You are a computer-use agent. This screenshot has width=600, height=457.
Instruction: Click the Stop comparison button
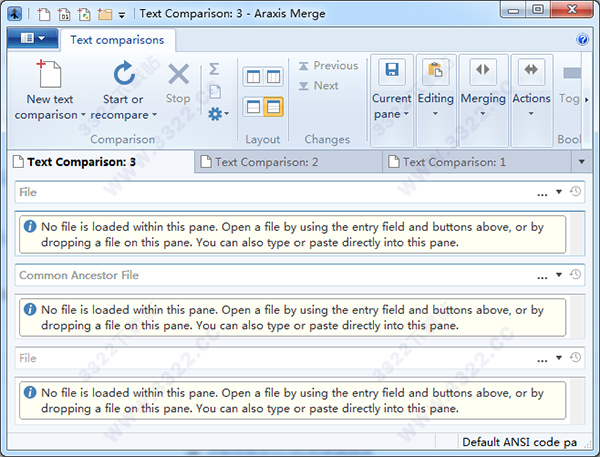[178, 83]
